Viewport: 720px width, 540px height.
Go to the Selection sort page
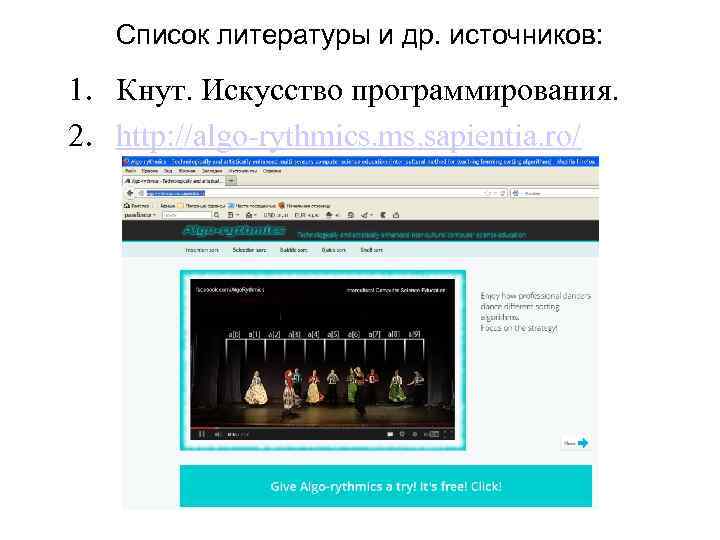point(249,250)
